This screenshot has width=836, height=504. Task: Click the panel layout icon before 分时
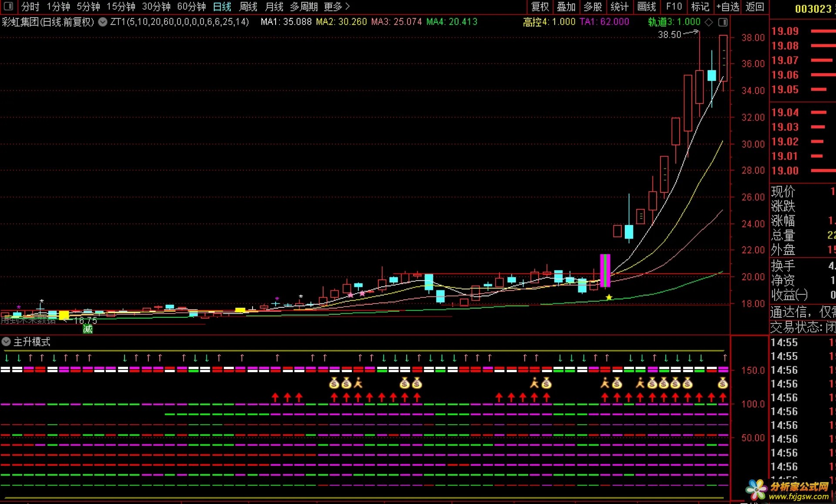coord(8,7)
